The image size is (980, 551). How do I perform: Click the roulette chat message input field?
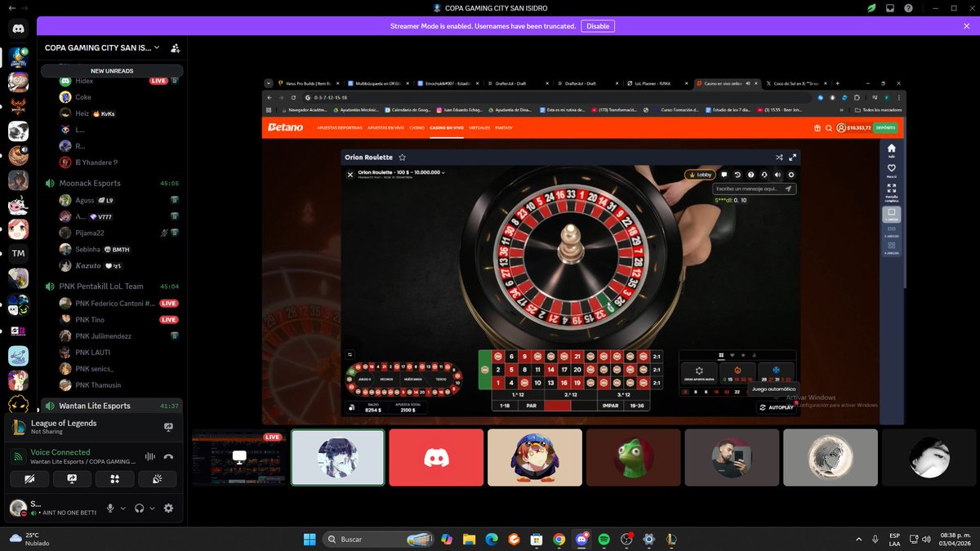[753, 189]
